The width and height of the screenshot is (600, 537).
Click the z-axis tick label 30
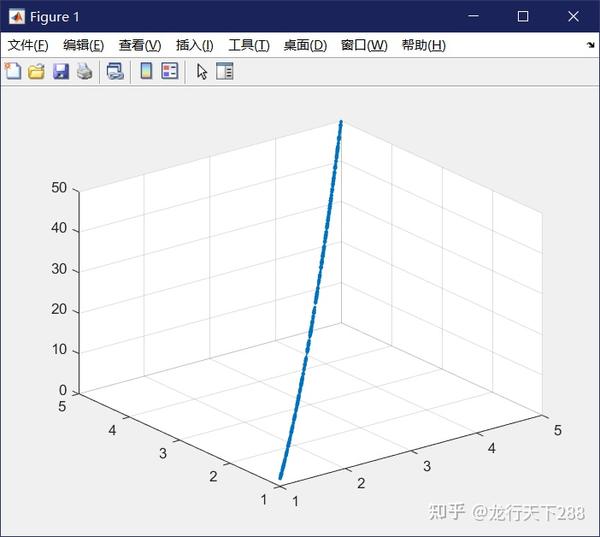tap(59, 269)
